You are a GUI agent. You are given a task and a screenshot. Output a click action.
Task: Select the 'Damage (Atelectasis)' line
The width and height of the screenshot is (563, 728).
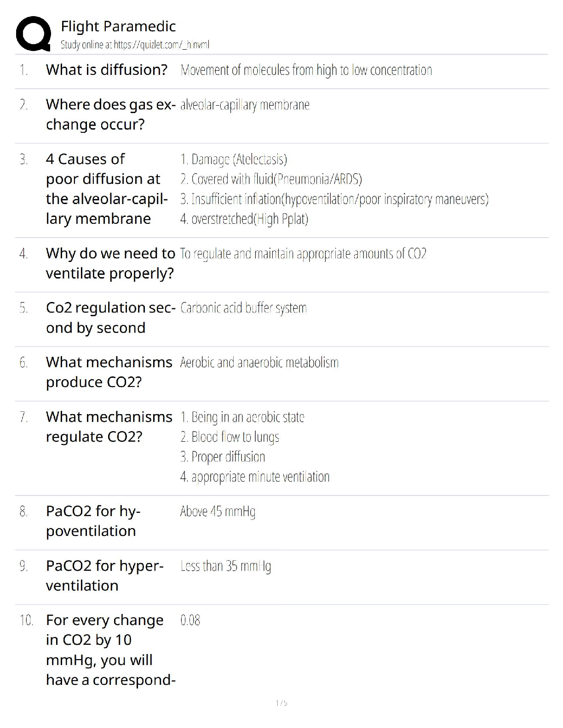click(234, 159)
